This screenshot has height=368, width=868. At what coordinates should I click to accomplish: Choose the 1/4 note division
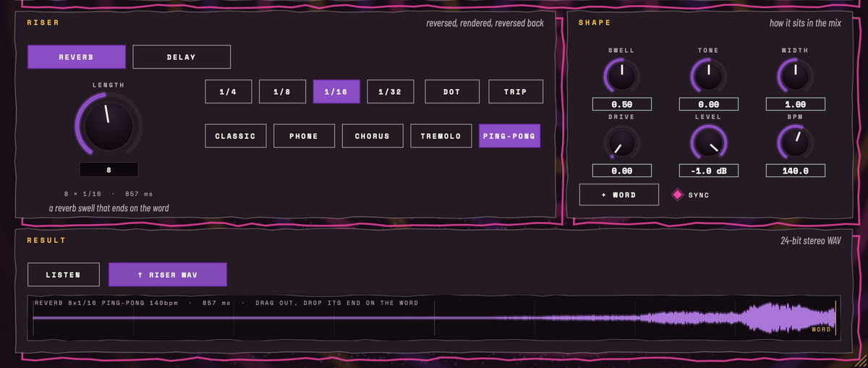point(228,92)
